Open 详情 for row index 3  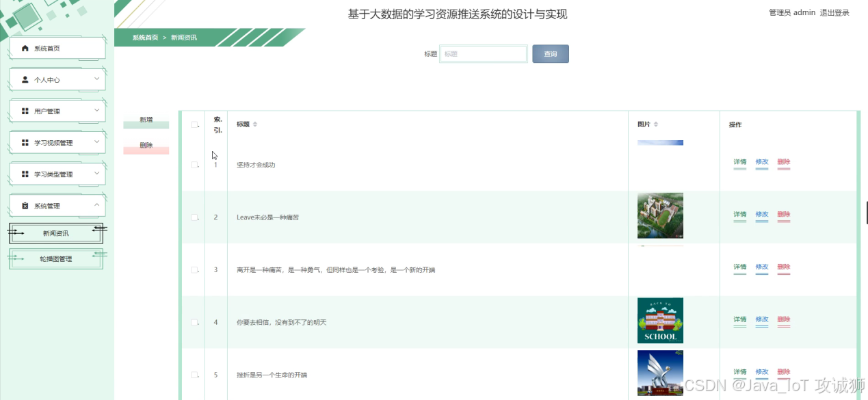(x=740, y=268)
